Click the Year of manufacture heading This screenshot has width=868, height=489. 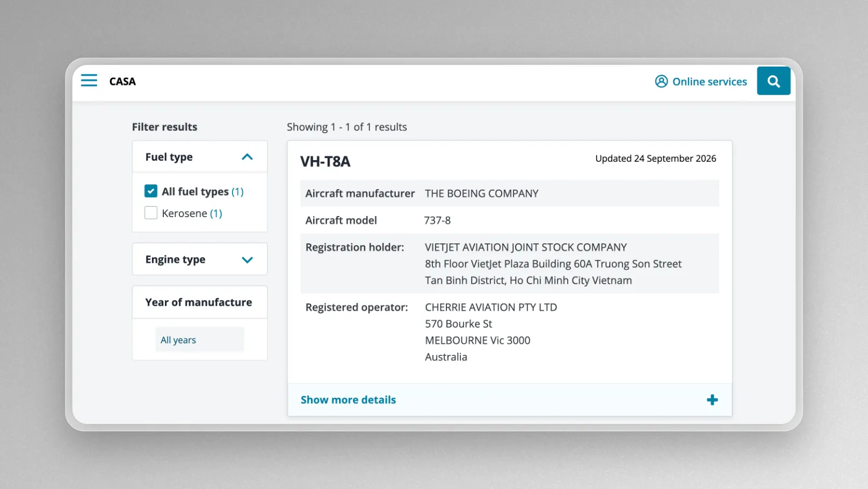click(199, 303)
